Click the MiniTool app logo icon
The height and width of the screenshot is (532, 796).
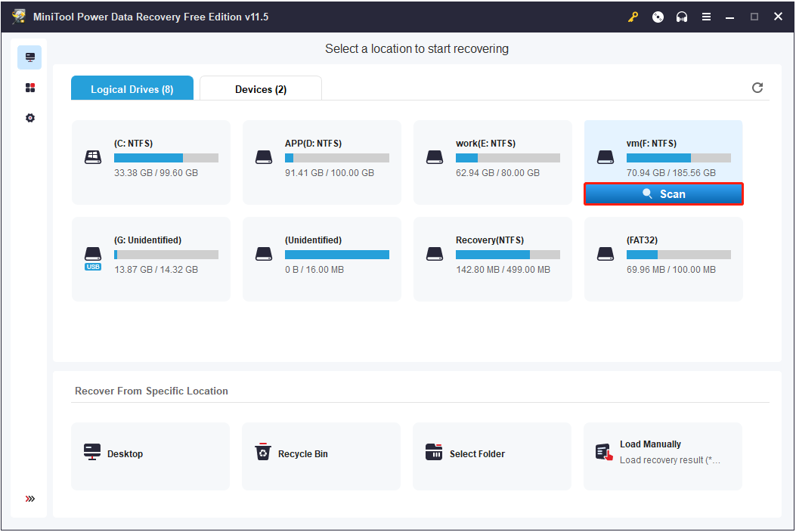[x=19, y=16]
